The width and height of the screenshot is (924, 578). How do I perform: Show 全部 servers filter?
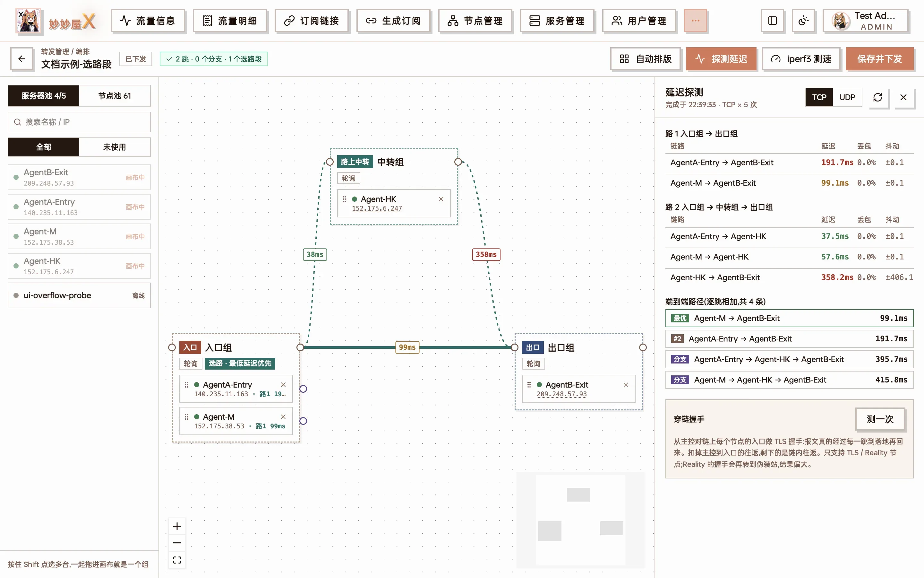(x=44, y=147)
